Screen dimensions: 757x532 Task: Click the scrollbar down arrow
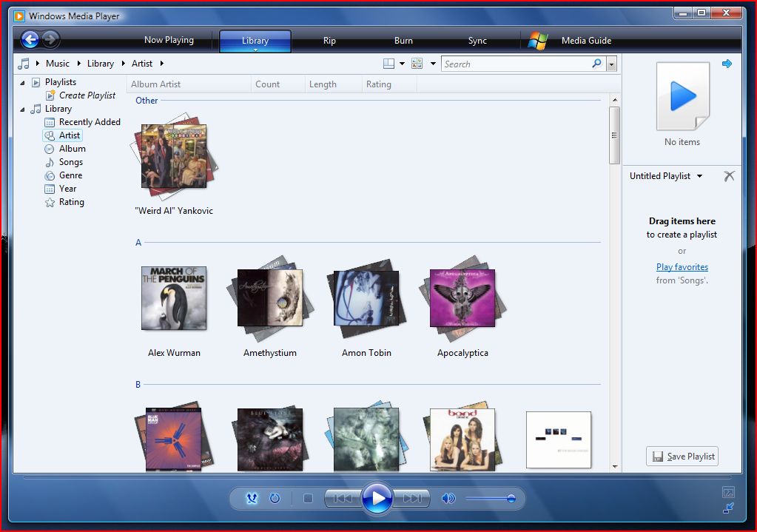click(x=615, y=466)
